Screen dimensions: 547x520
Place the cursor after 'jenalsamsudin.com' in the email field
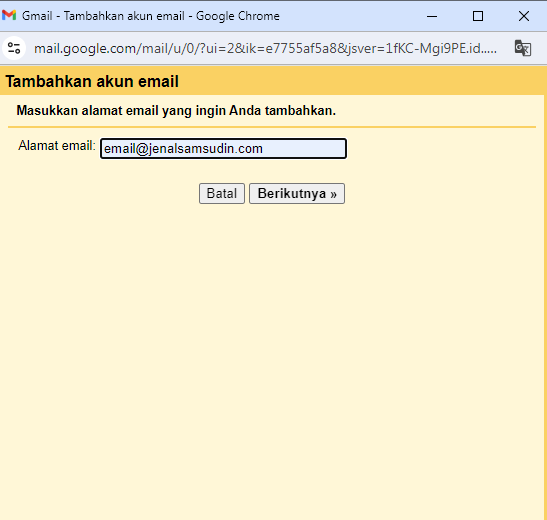pyautogui.click(x=264, y=149)
